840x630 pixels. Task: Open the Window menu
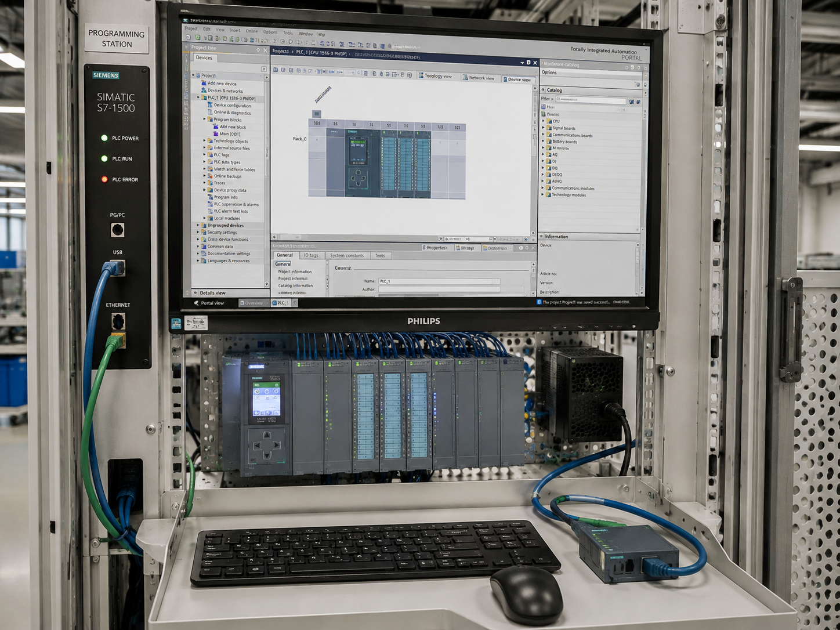pos(305,34)
